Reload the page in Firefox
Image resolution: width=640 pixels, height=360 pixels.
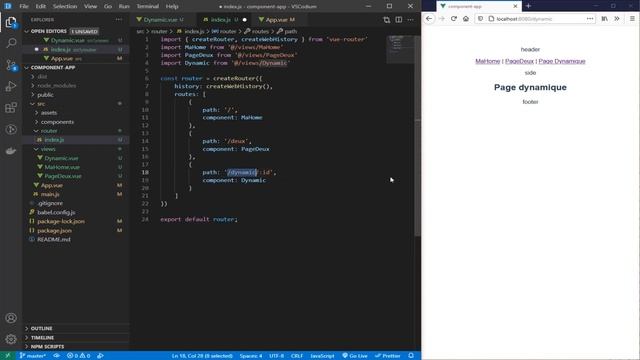[x=453, y=19]
